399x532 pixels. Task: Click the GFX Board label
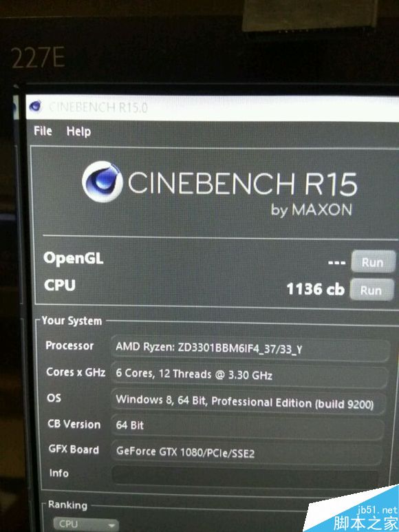pos(74,449)
